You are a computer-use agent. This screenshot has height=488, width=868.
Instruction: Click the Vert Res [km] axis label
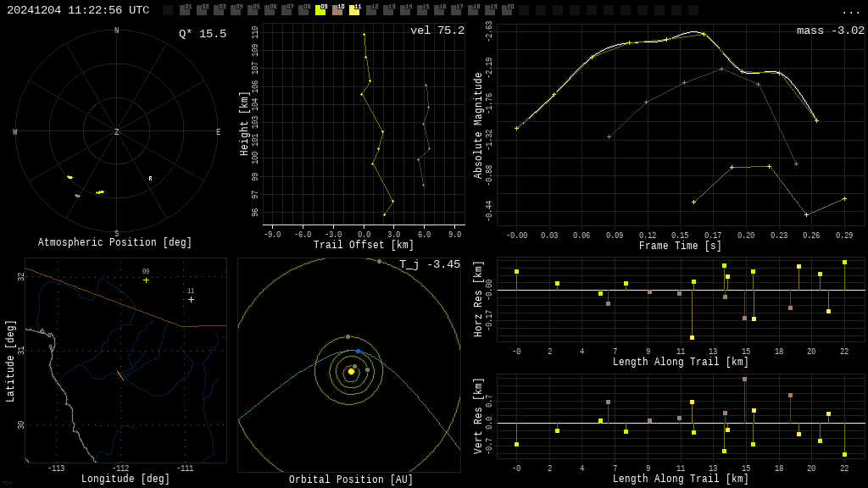click(x=478, y=416)
